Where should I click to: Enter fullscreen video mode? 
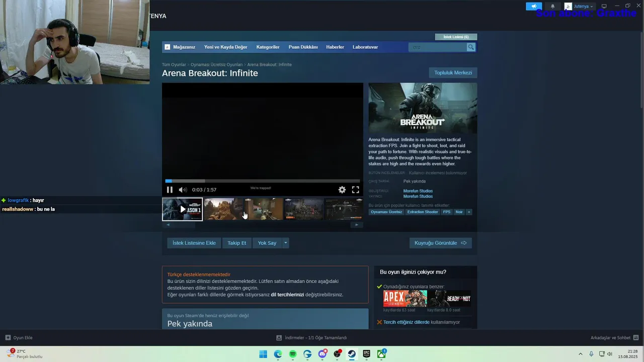click(x=355, y=190)
